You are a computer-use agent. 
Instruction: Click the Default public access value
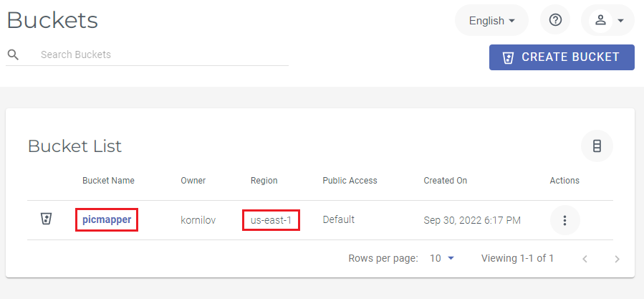click(x=338, y=219)
